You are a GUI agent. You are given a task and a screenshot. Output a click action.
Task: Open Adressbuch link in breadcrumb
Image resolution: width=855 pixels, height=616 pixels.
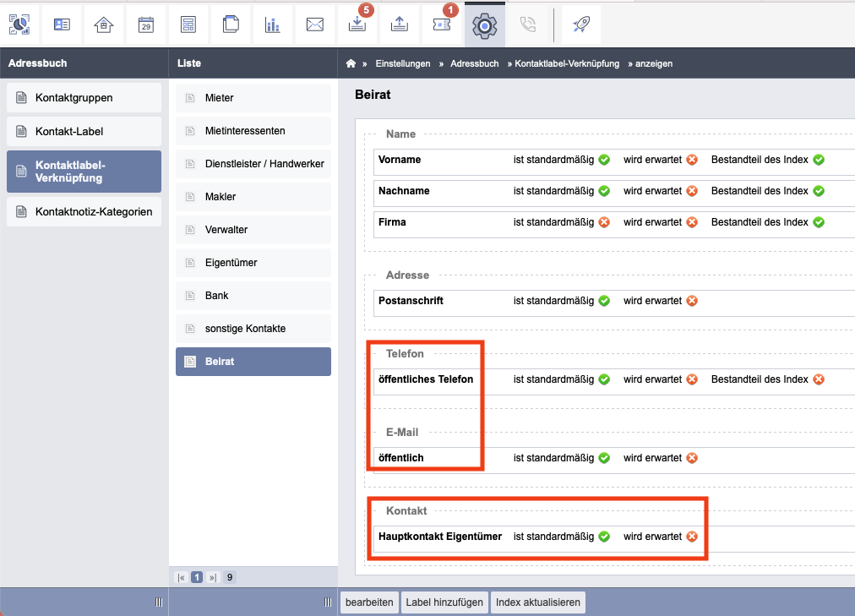click(475, 63)
